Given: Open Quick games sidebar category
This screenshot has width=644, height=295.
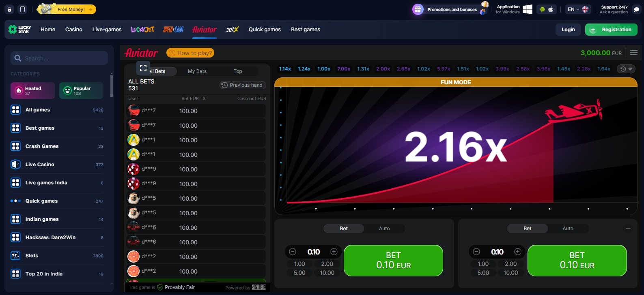Looking at the screenshot, I should tap(57, 201).
